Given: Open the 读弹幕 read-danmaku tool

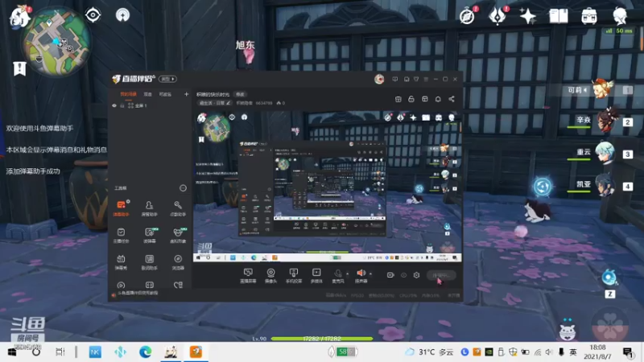Looking at the screenshot, I should (149, 235).
